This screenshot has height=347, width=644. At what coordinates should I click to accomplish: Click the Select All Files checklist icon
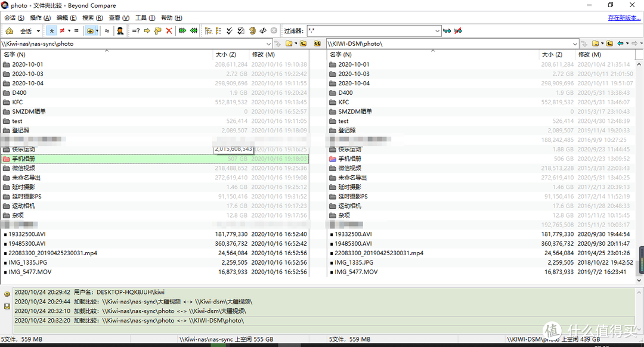241,31
